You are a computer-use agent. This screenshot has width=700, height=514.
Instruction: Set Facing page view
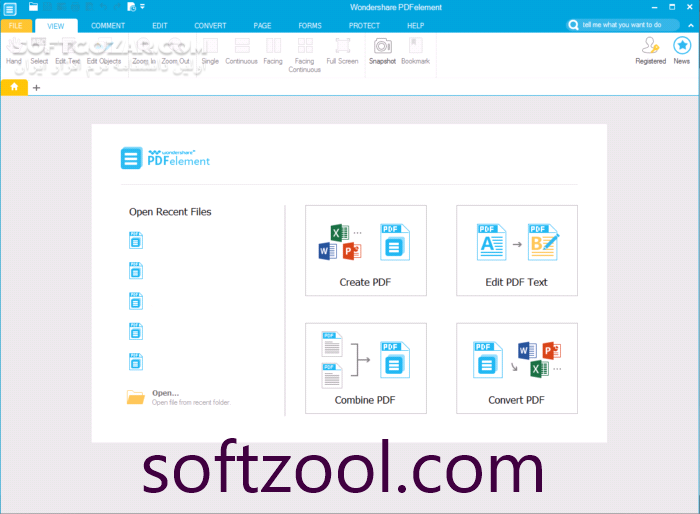coord(273,51)
